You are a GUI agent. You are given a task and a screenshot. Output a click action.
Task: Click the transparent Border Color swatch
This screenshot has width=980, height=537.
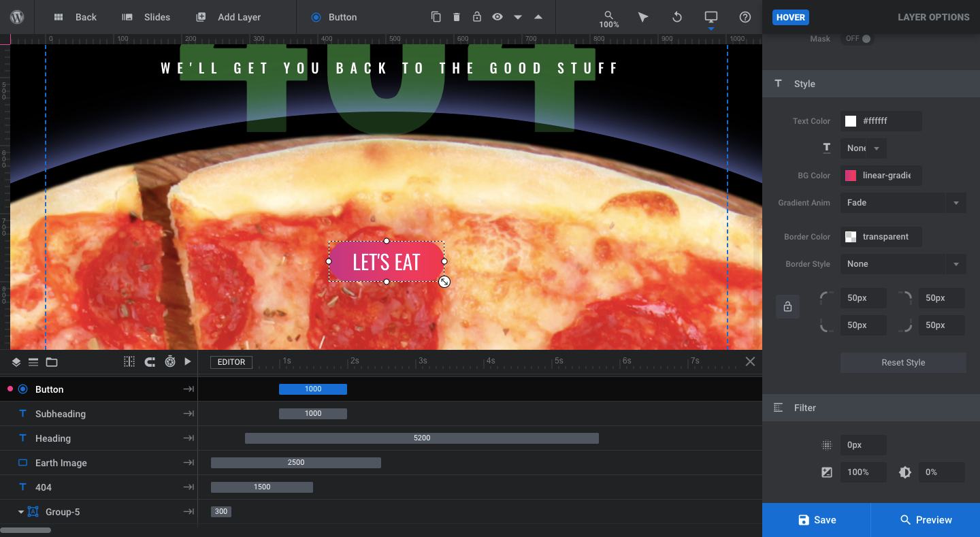pos(851,237)
